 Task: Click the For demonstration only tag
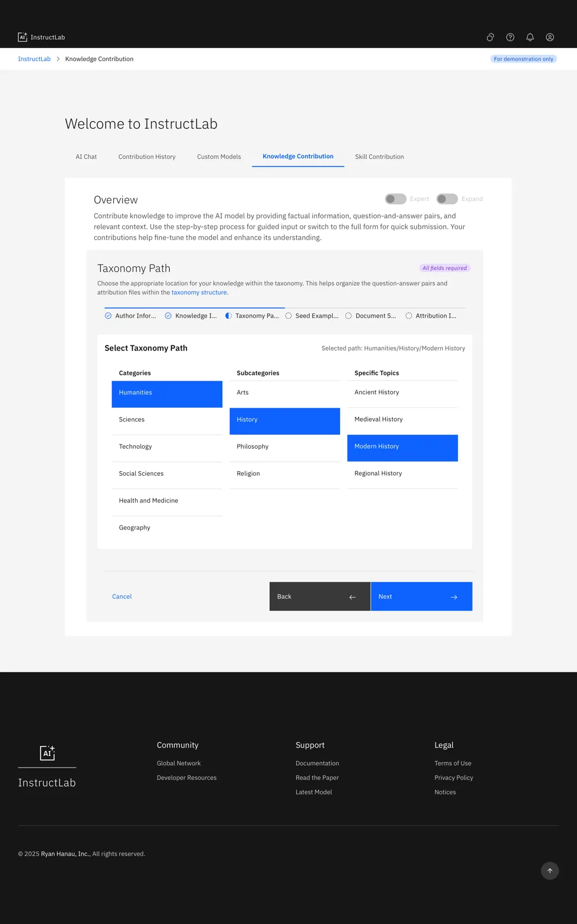pyautogui.click(x=523, y=59)
